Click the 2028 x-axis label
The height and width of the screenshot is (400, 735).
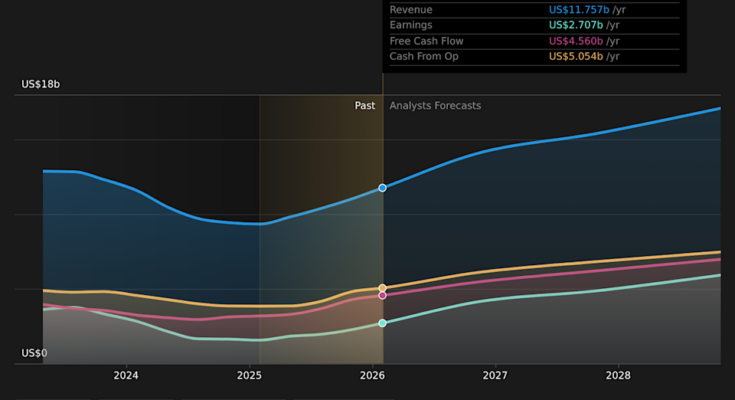click(x=618, y=376)
